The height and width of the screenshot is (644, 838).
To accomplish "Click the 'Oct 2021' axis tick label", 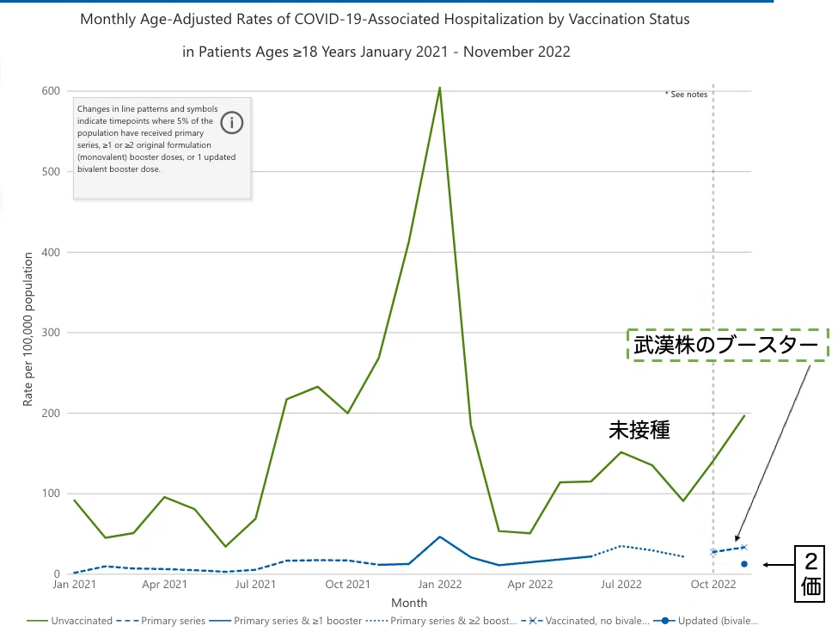I will pyautogui.click(x=347, y=584).
